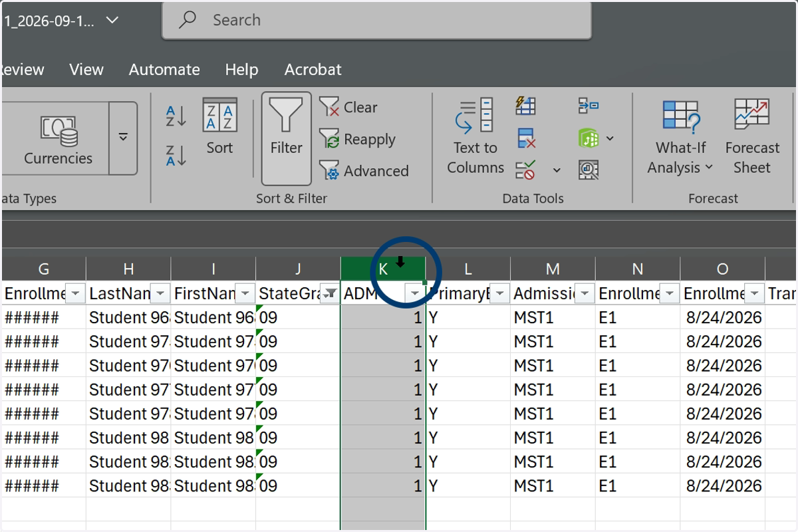Open FirstName column filter dropdown

pyautogui.click(x=245, y=293)
